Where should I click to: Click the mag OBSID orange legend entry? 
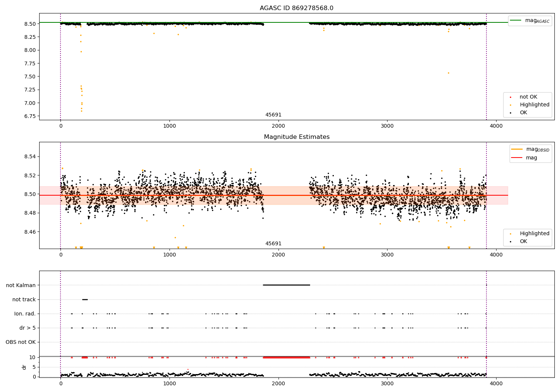[x=530, y=149]
